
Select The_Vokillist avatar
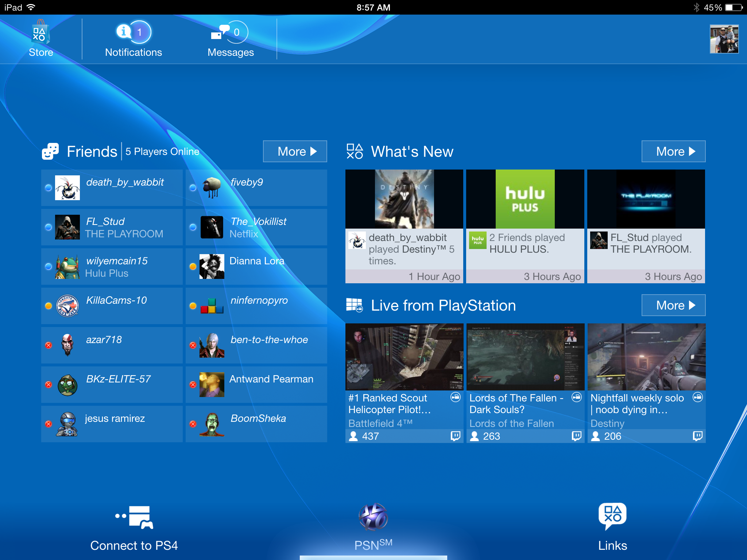pos(212,227)
